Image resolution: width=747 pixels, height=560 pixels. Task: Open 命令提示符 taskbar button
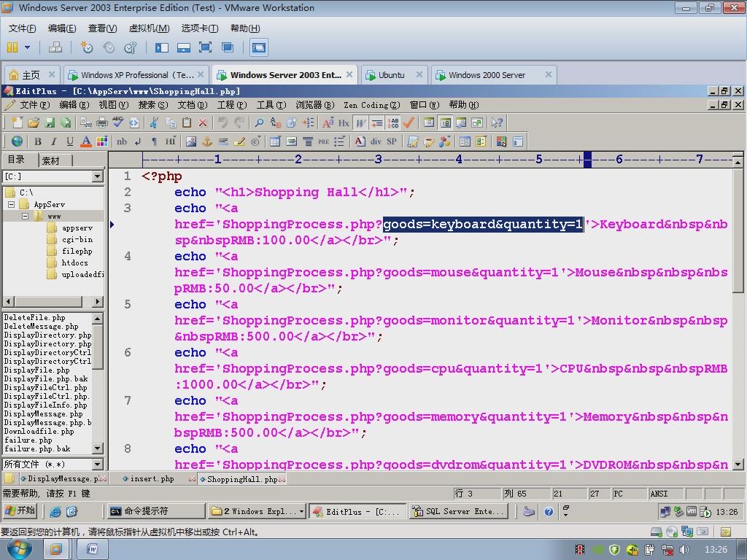155,511
